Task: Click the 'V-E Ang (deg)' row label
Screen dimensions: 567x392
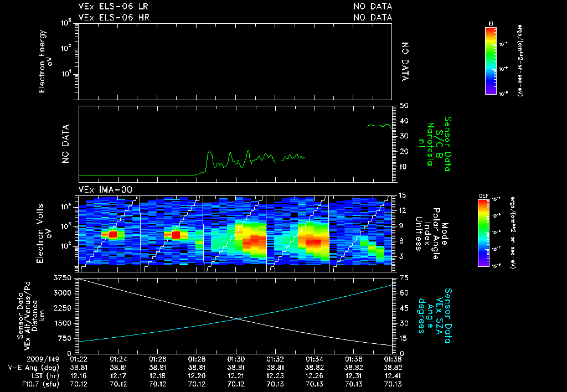Action: pyautogui.click(x=34, y=368)
